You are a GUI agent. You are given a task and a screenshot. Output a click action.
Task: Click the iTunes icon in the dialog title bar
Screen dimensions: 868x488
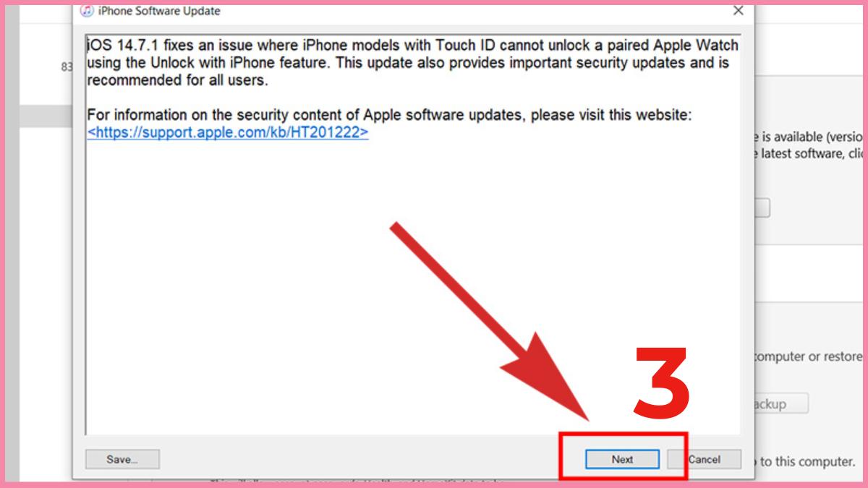coord(87,11)
